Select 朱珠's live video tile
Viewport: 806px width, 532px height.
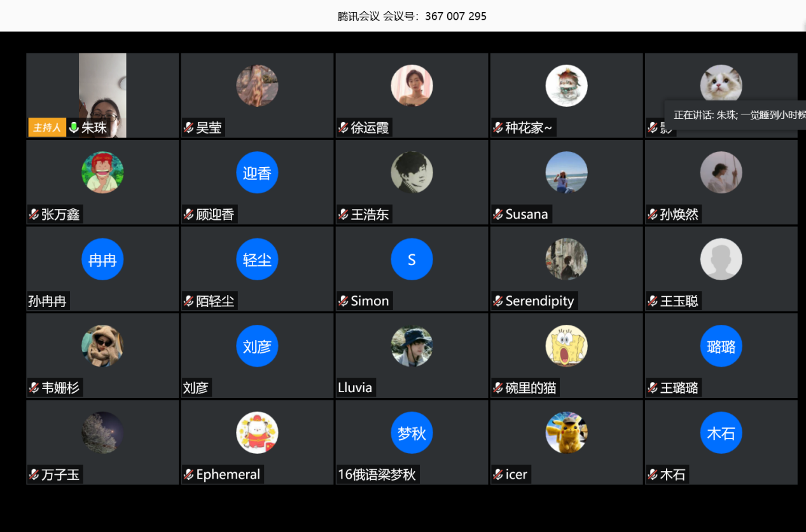click(102, 95)
